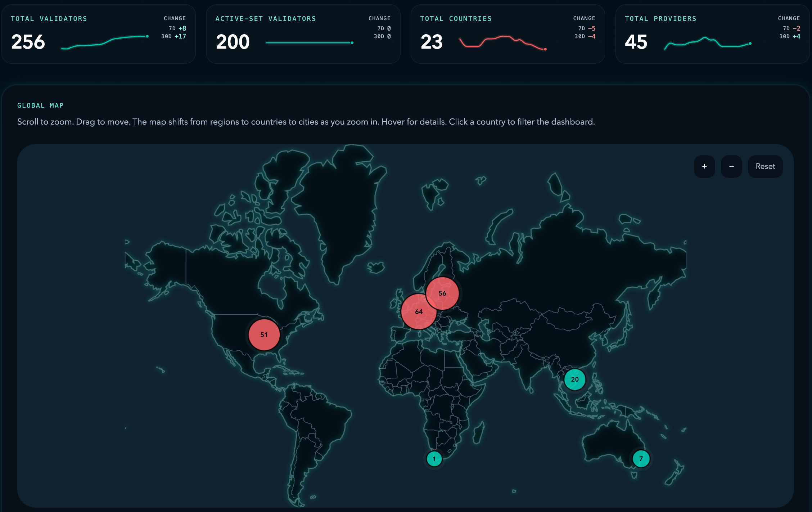This screenshot has height=512, width=812.
Task: Select the teal 20 bubble in Southeast Asia
Action: (x=574, y=379)
